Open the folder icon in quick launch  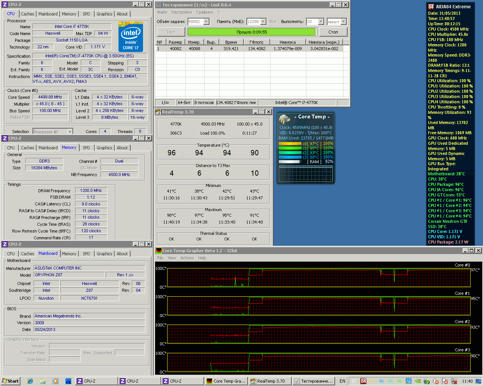43,381
